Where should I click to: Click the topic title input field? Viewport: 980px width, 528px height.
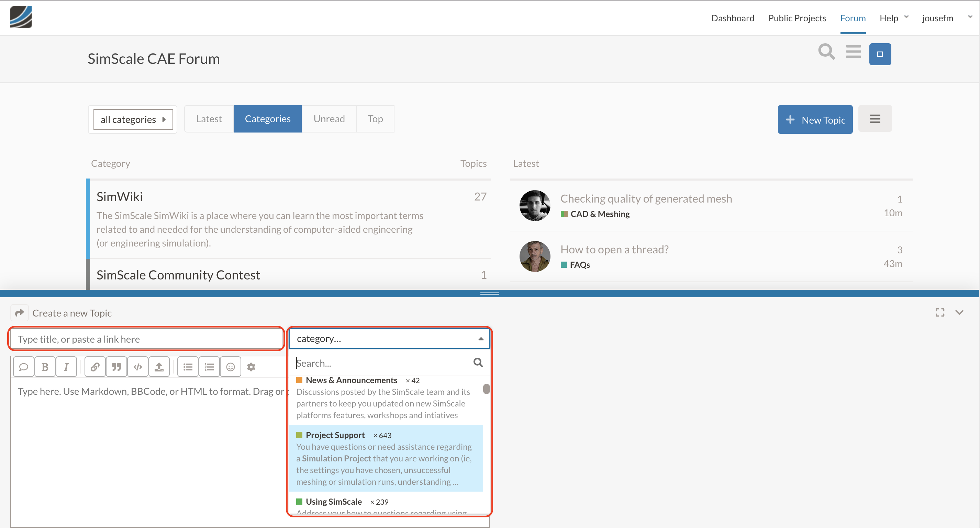[x=146, y=339]
